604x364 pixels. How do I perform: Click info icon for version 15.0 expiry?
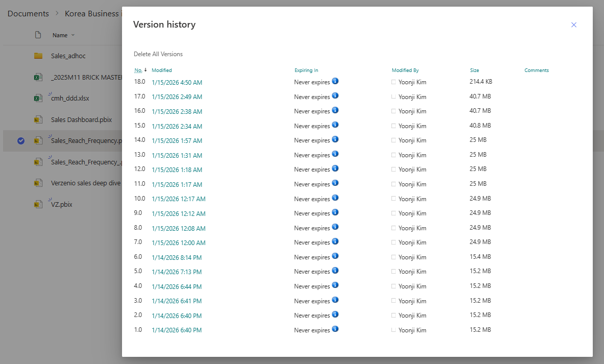click(x=335, y=125)
